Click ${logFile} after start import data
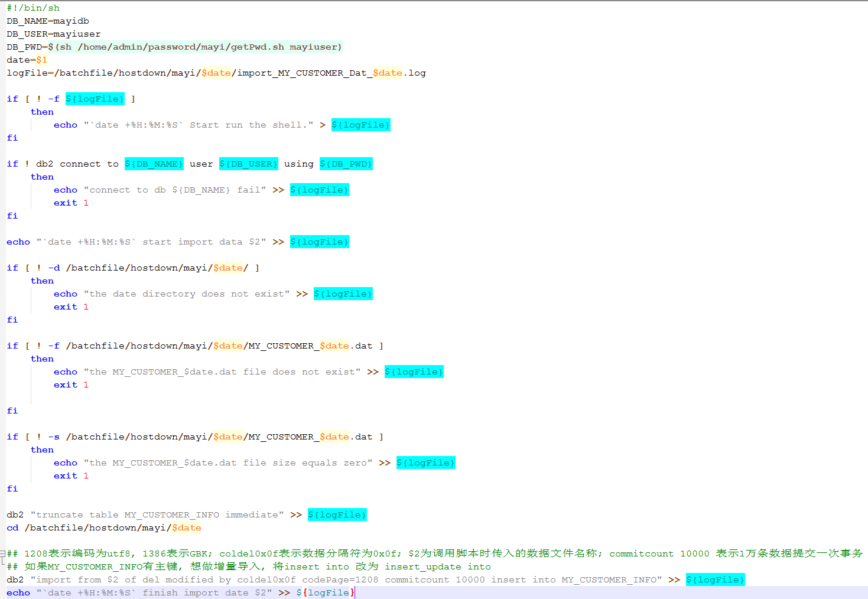 320,242
